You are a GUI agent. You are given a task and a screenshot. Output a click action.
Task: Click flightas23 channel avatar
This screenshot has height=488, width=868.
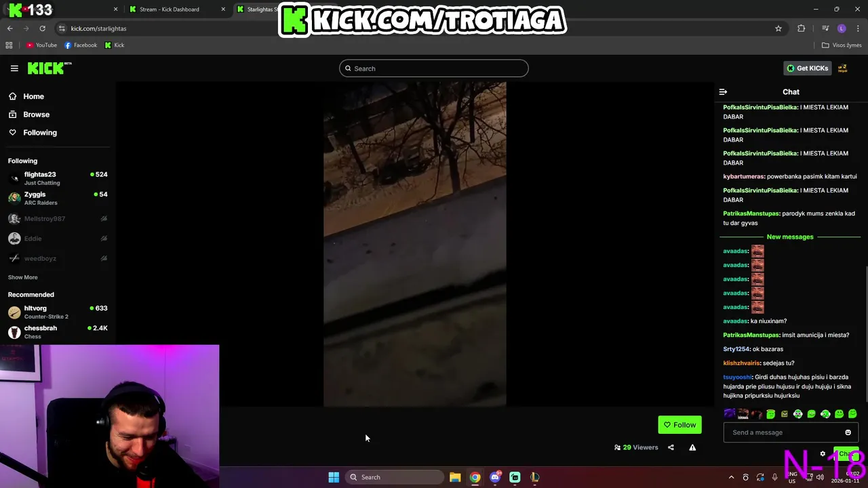[14, 178]
